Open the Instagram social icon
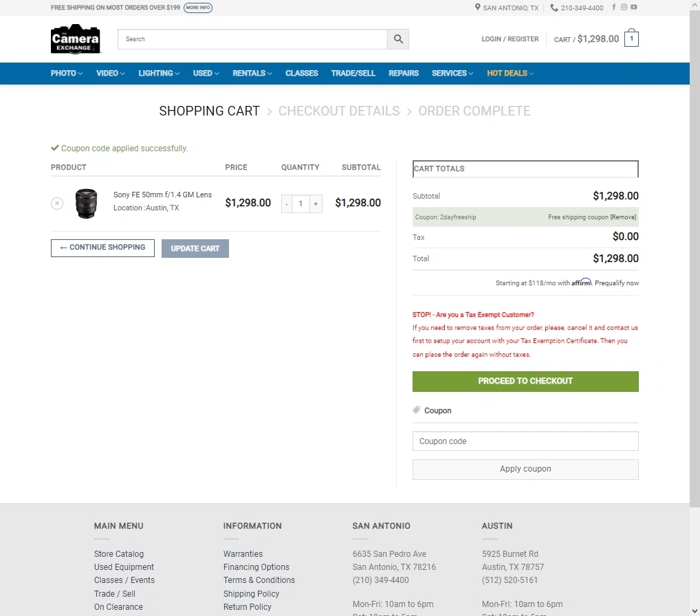 (624, 7)
